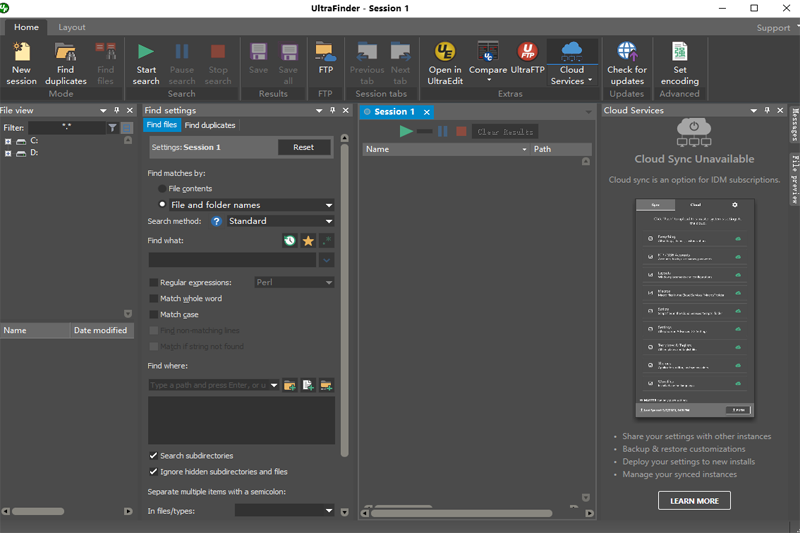Select File and folder names radio button
Screen dimensions: 800x533
pos(162,205)
